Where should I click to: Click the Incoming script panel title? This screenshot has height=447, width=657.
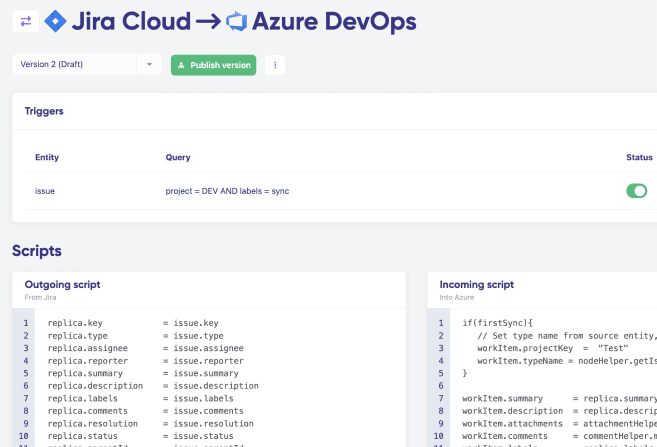(477, 284)
